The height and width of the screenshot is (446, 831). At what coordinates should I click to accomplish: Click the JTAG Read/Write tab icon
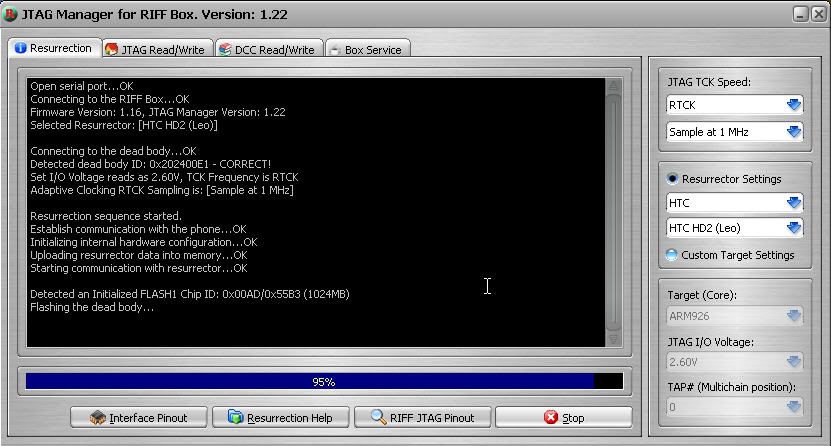111,49
